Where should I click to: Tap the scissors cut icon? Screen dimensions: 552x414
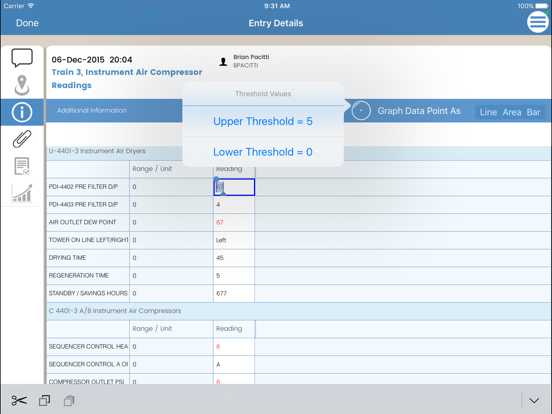pos(19,401)
